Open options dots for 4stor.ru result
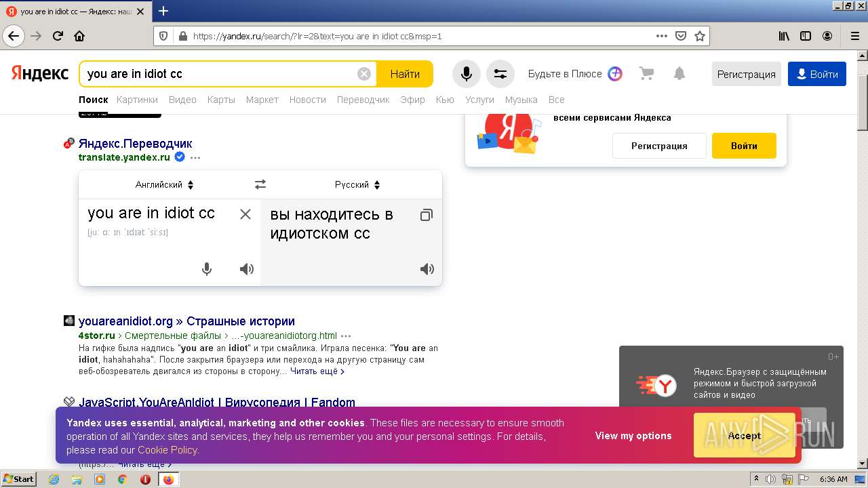The image size is (868, 488). [346, 335]
